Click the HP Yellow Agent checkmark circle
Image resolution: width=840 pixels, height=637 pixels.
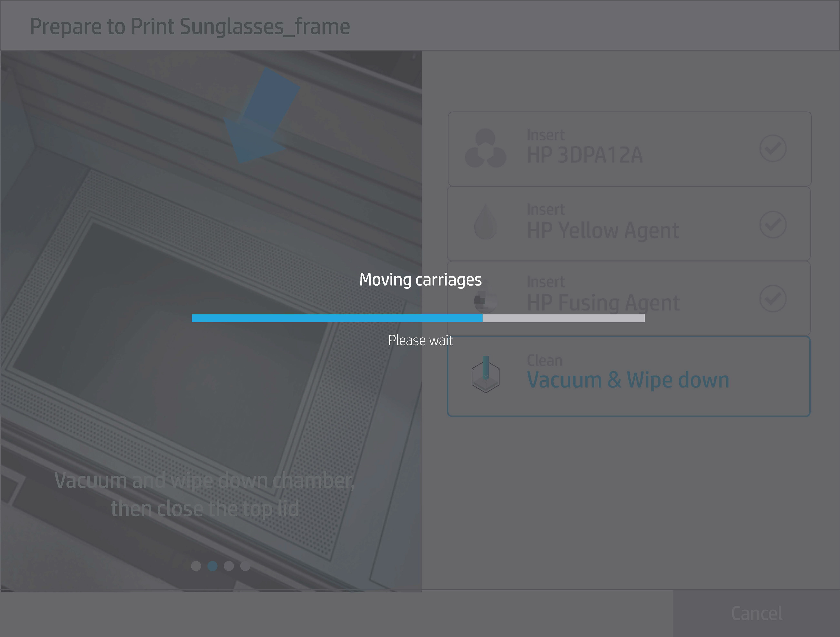pos(773,225)
